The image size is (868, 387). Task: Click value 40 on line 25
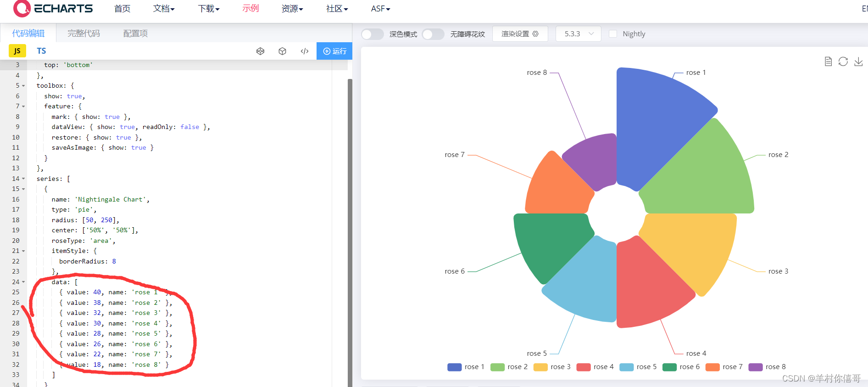pyautogui.click(x=97, y=292)
